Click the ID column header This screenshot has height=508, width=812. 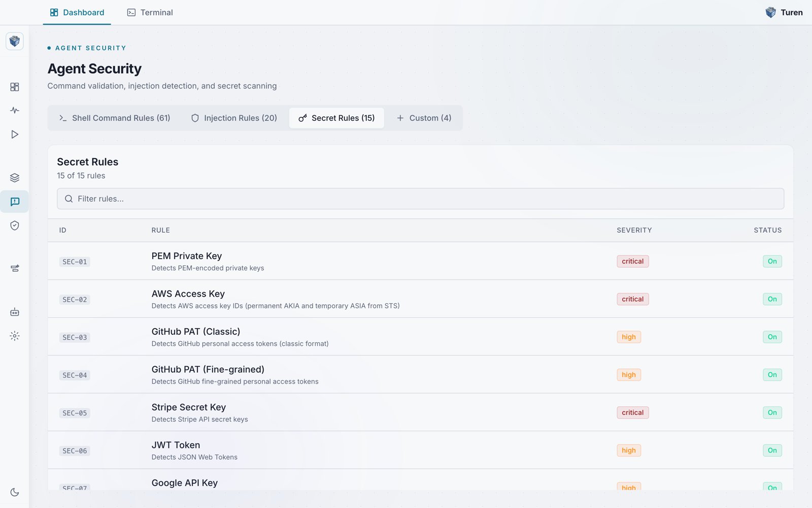pyautogui.click(x=63, y=230)
